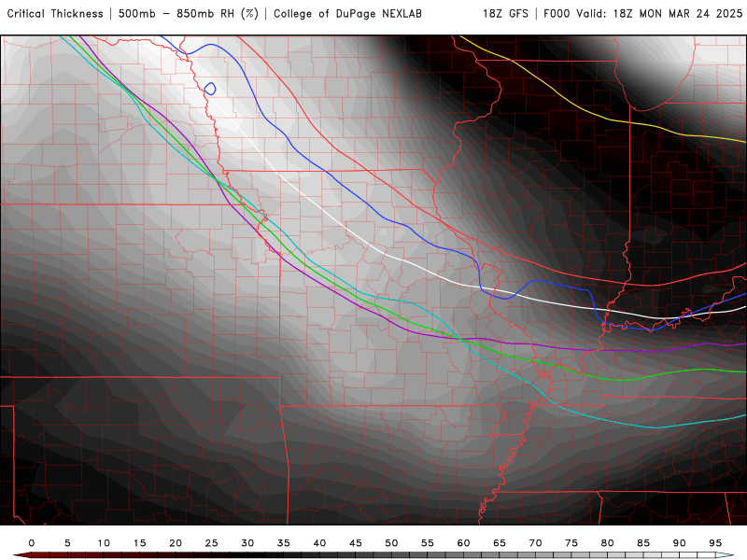Select the color scale label "45"

(356, 543)
